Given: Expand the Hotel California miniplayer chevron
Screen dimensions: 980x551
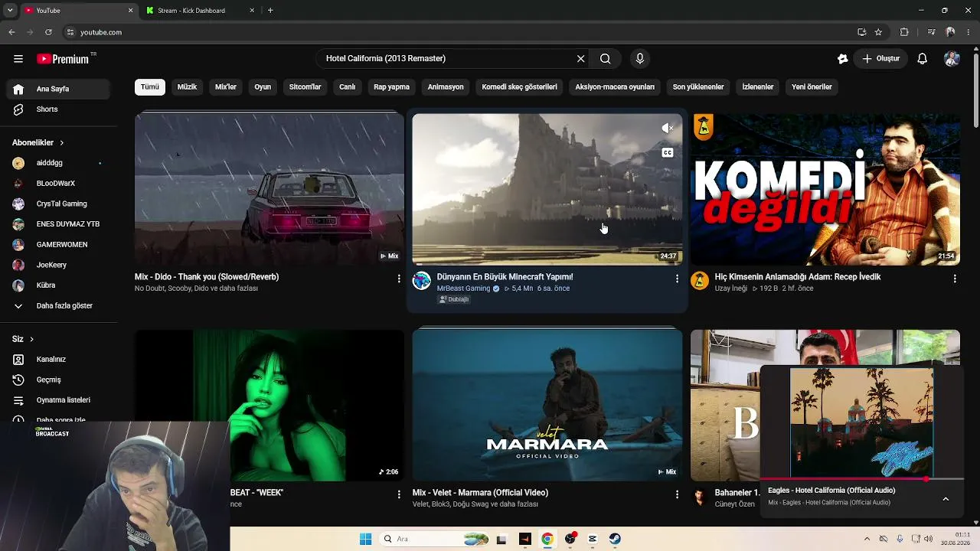Looking at the screenshot, I should coord(946,499).
